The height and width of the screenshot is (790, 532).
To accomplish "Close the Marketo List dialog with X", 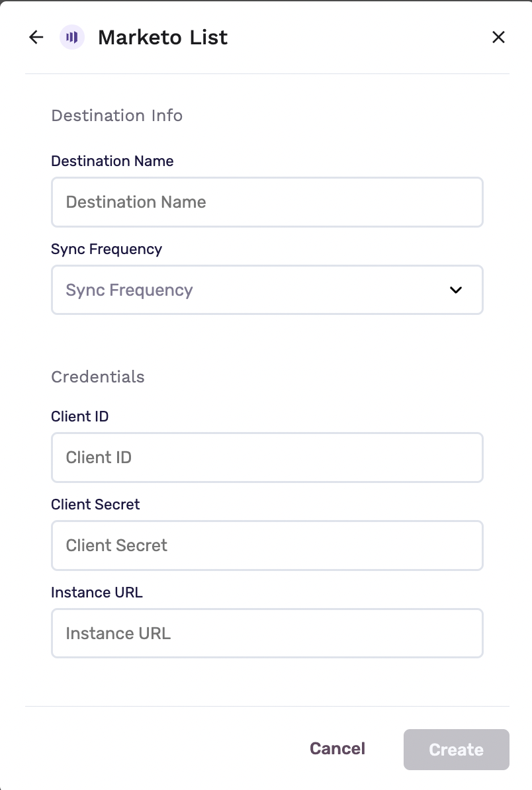I will tap(498, 37).
